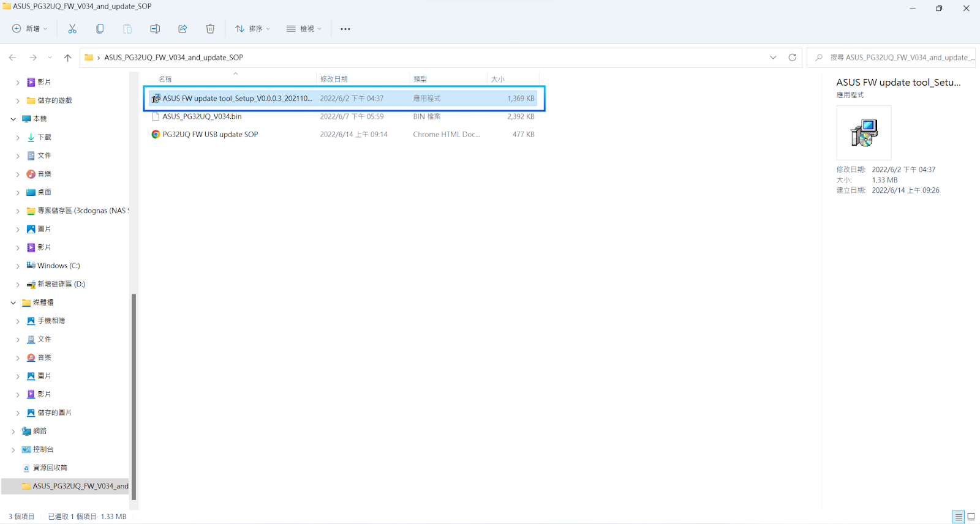Image resolution: width=980 pixels, height=524 pixels.
Task: Expand the 控制台 (Control Panel) tree node
Action: pyautogui.click(x=13, y=450)
